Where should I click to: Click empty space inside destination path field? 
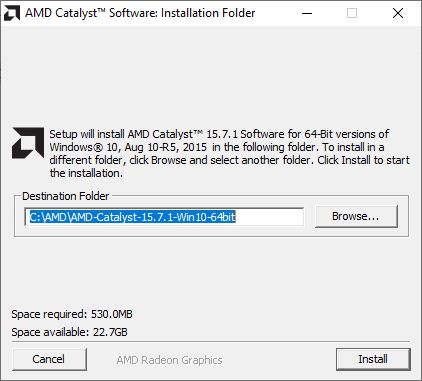(x=269, y=217)
